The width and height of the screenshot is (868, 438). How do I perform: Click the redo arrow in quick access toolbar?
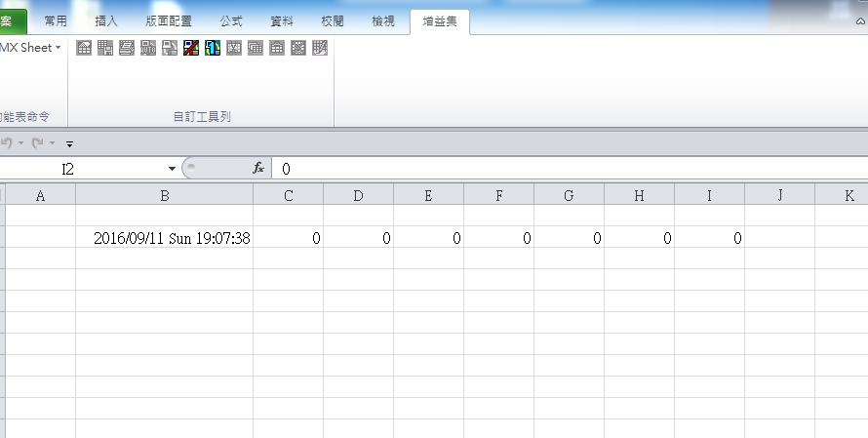point(38,143)
